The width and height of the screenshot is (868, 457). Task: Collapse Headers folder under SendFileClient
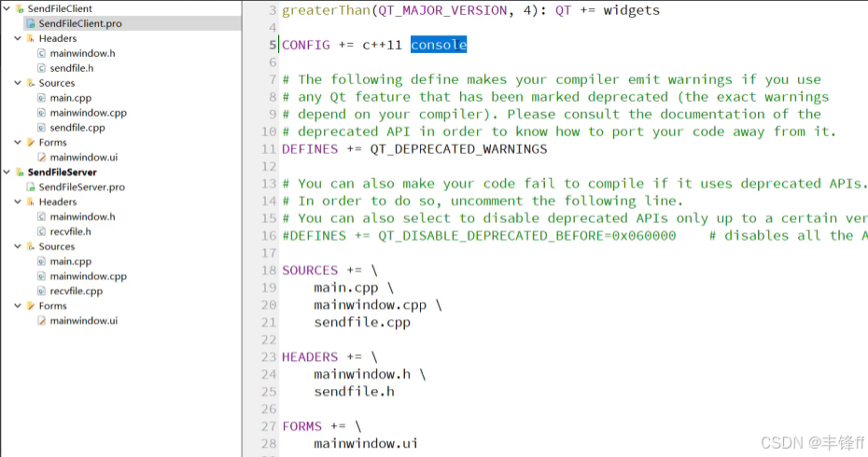pos(18,38)
